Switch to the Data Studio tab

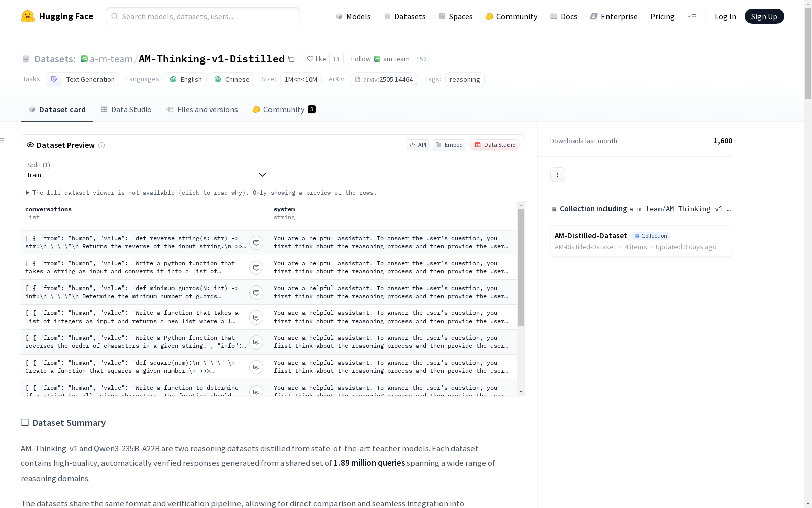(x=126, y=110)
